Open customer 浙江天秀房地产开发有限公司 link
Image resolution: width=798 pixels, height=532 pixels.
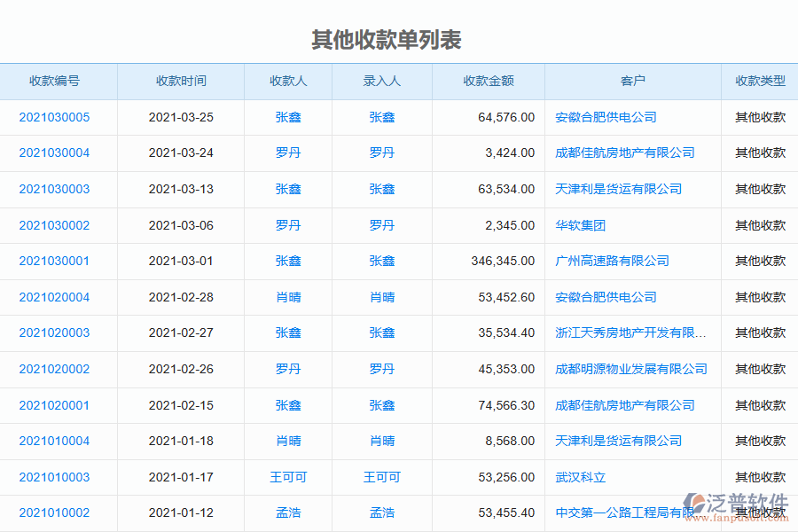[x=631, y=332]
